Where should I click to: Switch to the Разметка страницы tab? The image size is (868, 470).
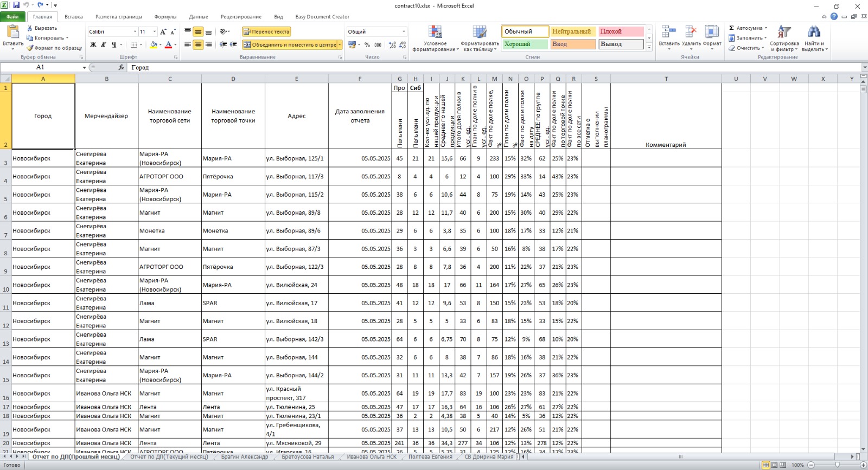coord(119,17)
